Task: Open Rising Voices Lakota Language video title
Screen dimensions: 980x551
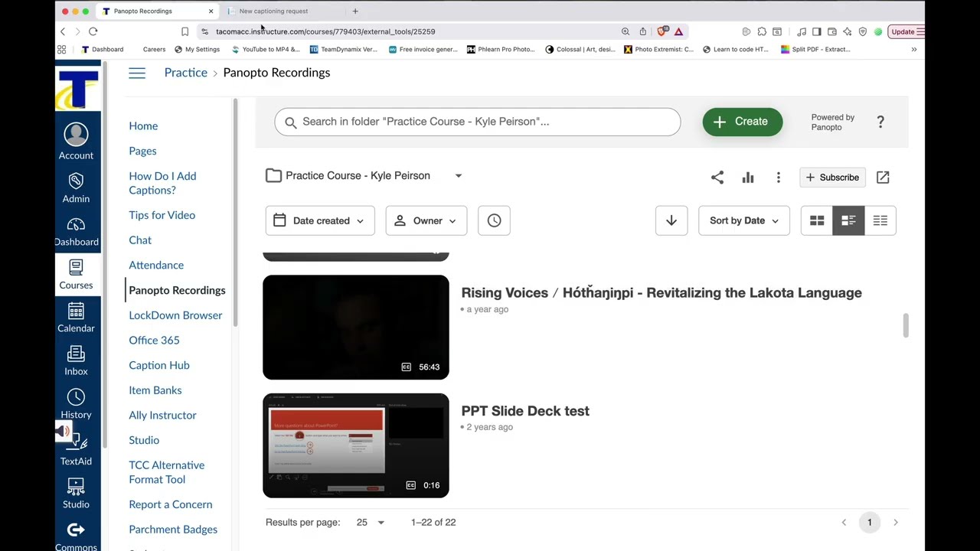Action: coord(661,293)
